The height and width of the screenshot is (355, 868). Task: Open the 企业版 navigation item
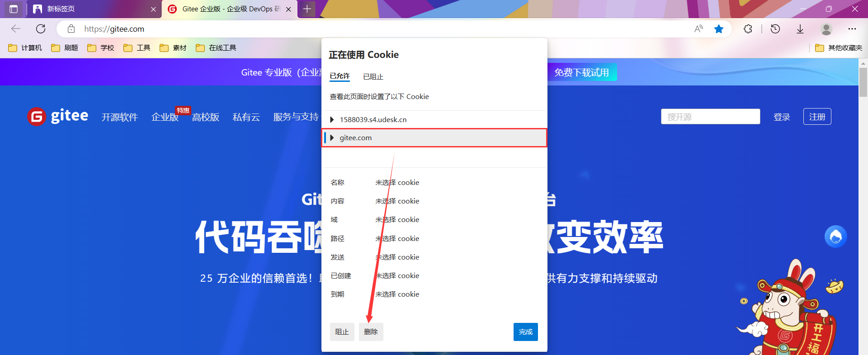pos(165,117)
